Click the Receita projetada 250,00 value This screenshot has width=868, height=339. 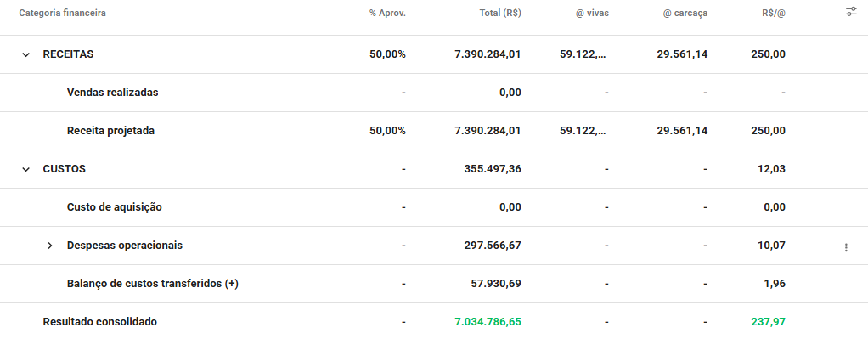[x=769, y=131]
